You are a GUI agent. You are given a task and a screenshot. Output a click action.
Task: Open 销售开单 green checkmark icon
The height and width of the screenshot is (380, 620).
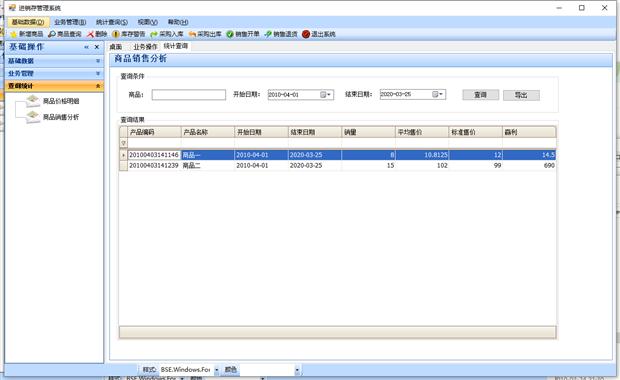pos(230,34)
